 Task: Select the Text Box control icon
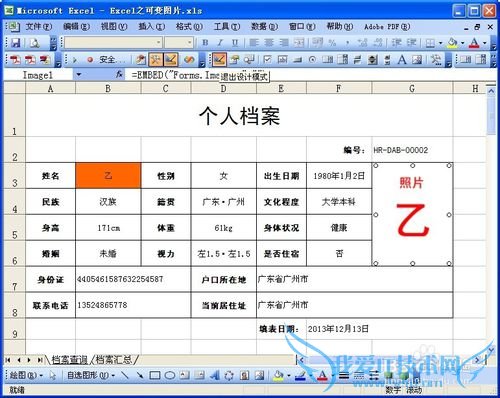pos(282,60)
